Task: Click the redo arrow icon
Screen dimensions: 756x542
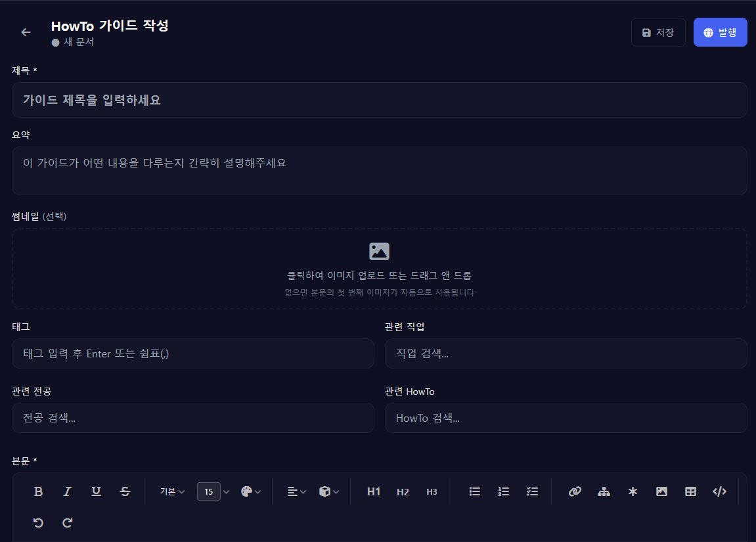Action: (67, 523)
